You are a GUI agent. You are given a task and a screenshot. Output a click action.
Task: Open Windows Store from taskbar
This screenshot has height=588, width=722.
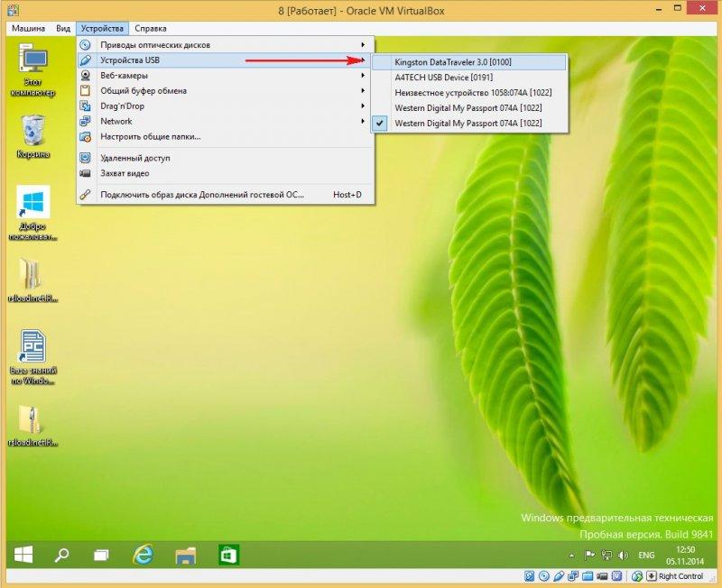coord(228,555)
